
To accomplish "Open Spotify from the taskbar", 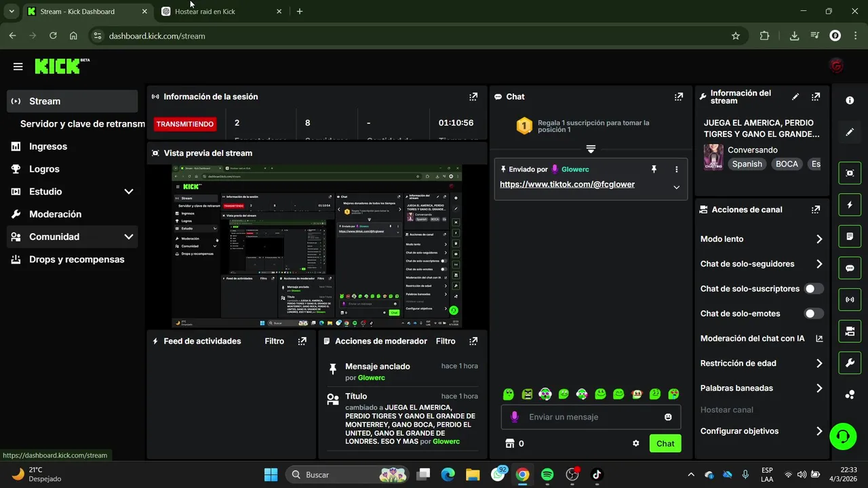I will coord(547,474).
